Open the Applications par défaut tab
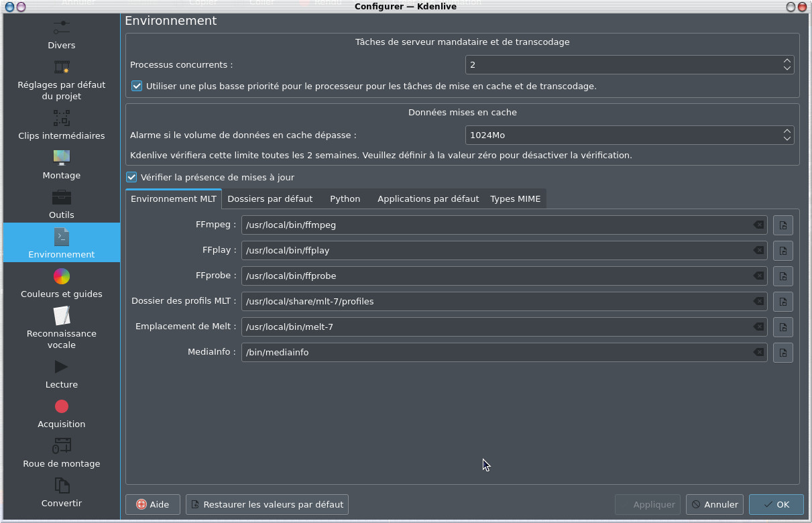 coord(428,199)
